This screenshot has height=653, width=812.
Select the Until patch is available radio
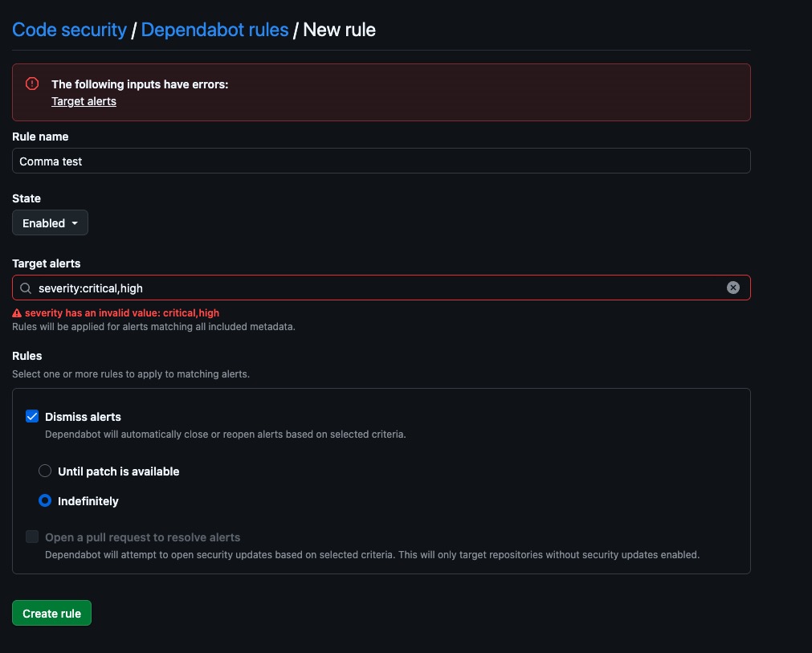(x=45, y=471)
